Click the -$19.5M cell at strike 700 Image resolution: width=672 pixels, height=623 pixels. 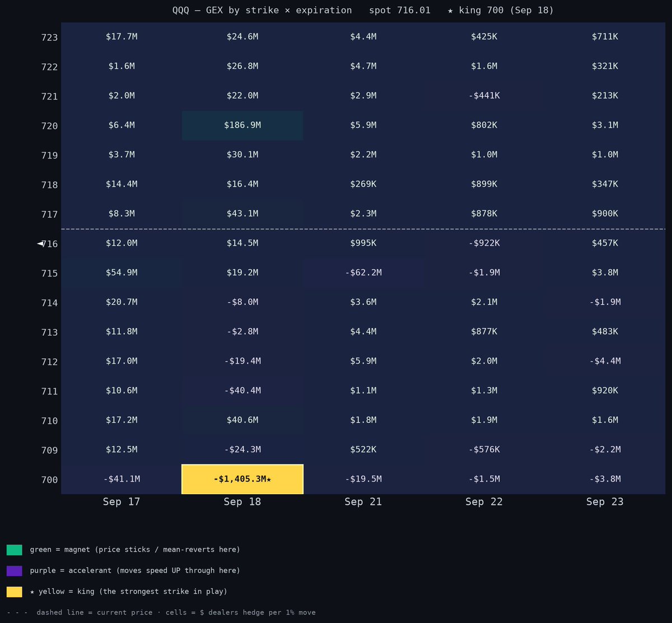point(363,479)
